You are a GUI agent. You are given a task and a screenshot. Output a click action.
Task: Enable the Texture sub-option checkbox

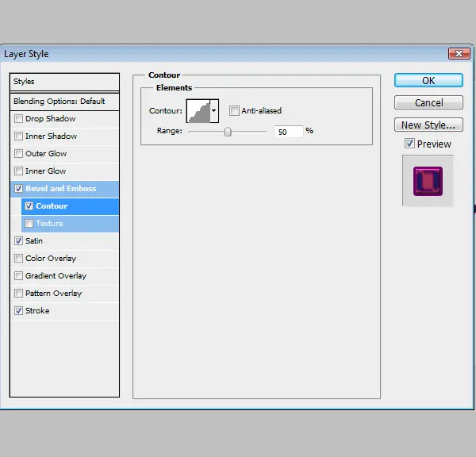(x=29, y=224)
